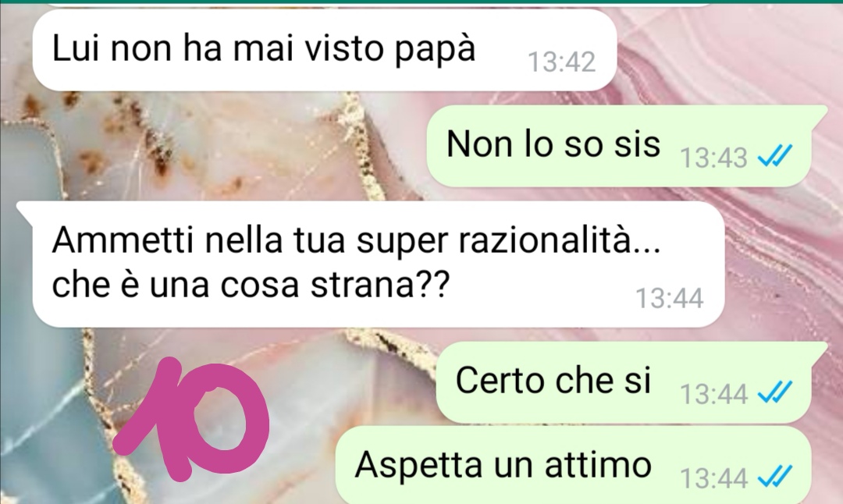
Task: Click the blue double-check on 'Certo che si'
Action: (x=774, y=392)
